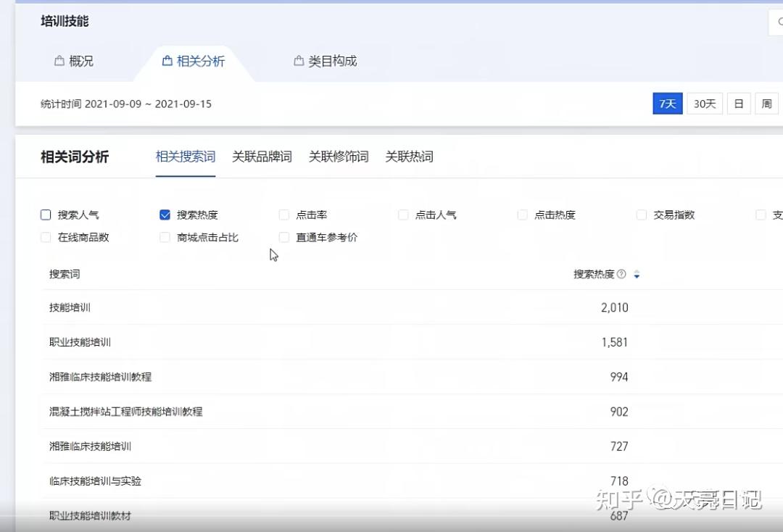Click the 727 search heat value

tap(618, 446)
